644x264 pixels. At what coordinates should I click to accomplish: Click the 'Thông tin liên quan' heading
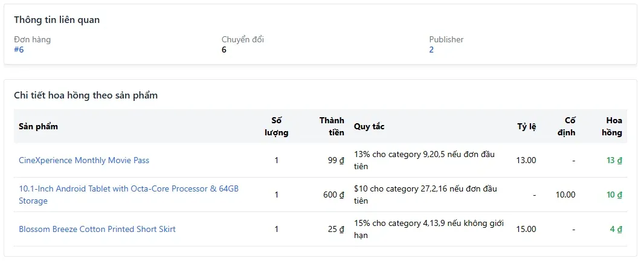coord(57,20)
